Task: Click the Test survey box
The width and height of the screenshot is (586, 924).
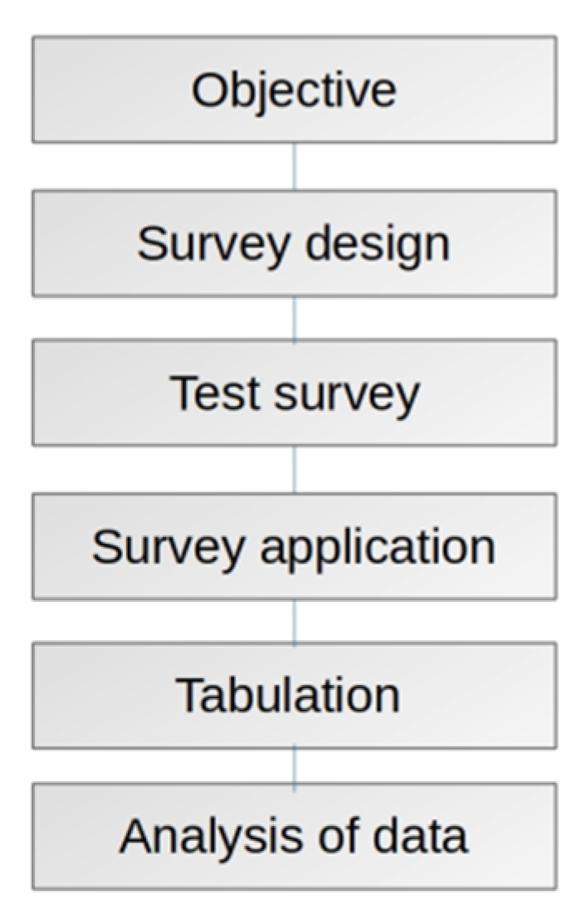Action: tap(294, 393)
